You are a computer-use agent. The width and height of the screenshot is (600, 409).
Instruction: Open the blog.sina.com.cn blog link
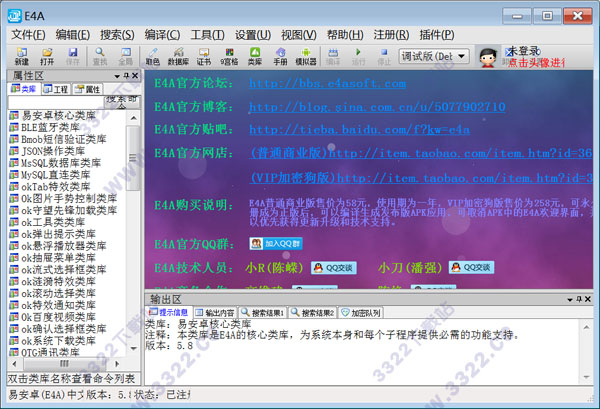coord(377,107)
